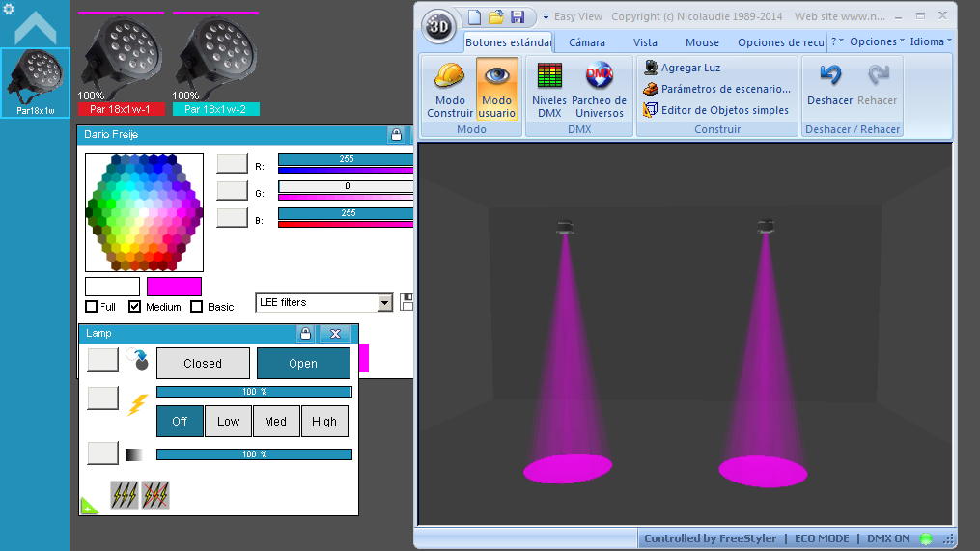Adjust the B slider showing 255
This screenshot has height=551, width=980.
pos(346,213)
